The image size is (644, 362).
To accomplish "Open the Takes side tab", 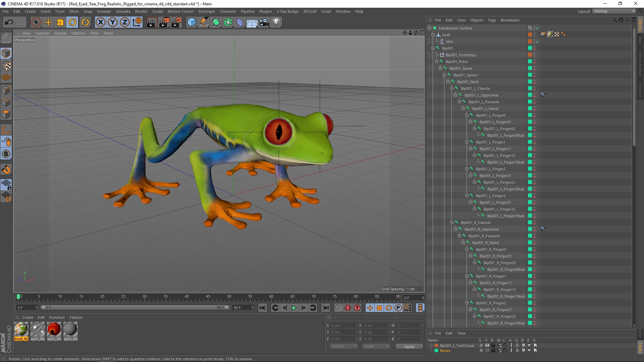I will [640, 40].
